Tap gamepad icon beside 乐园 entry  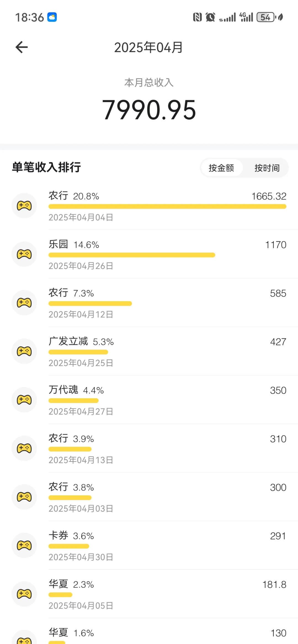click(x=24, y=254)
